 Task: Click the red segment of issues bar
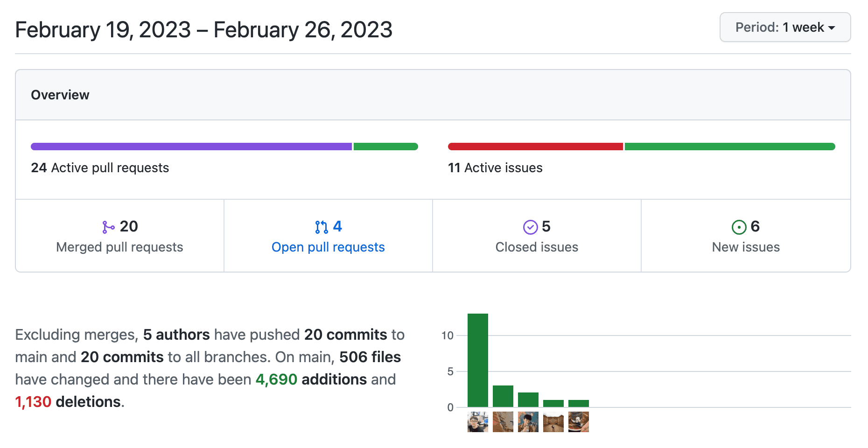tap(535, 147)
